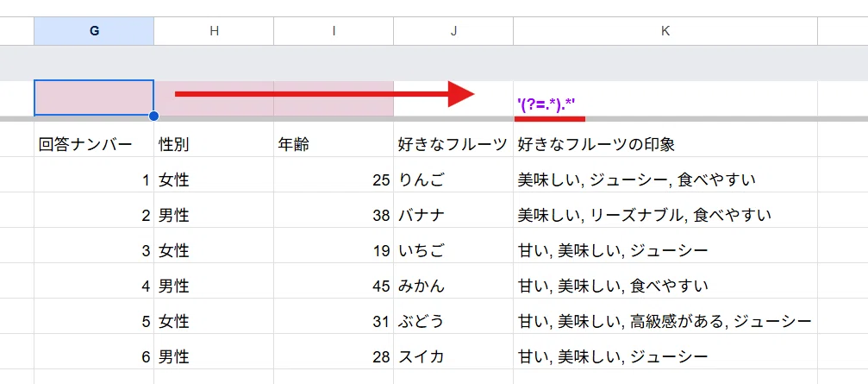Select column J header
Screen dimensions: 868x384
(x=453, y=31)
